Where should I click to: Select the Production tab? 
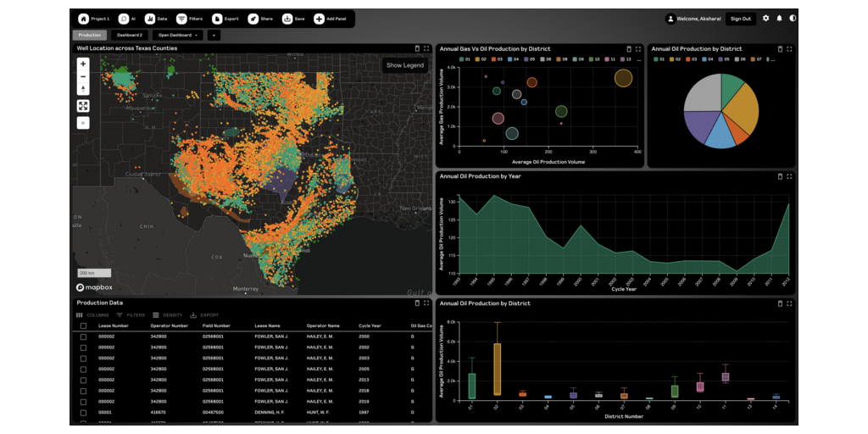tap(90, 36)
